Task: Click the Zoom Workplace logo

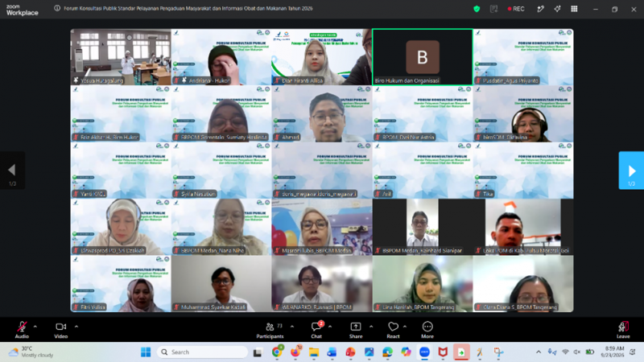Action: point(23,10)
